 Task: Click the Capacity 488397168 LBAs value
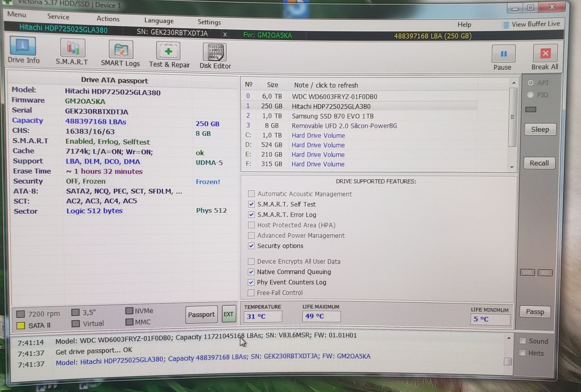click(x=95, y=121)
